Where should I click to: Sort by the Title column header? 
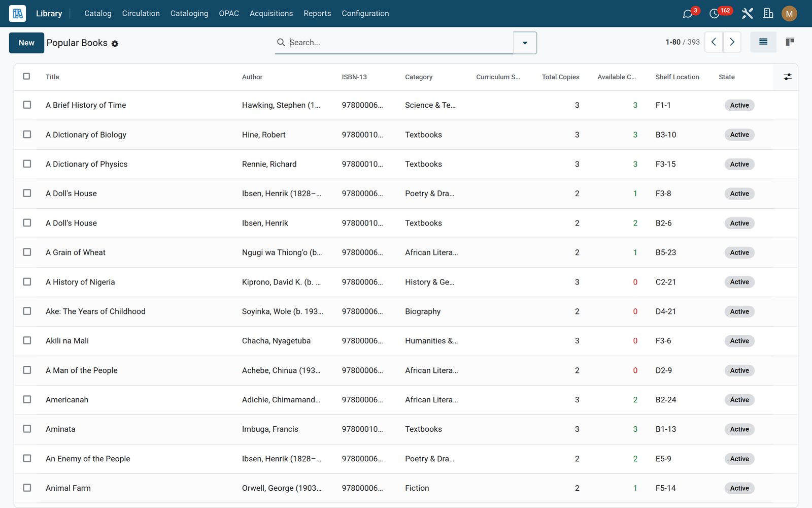(x=52, y=77)
